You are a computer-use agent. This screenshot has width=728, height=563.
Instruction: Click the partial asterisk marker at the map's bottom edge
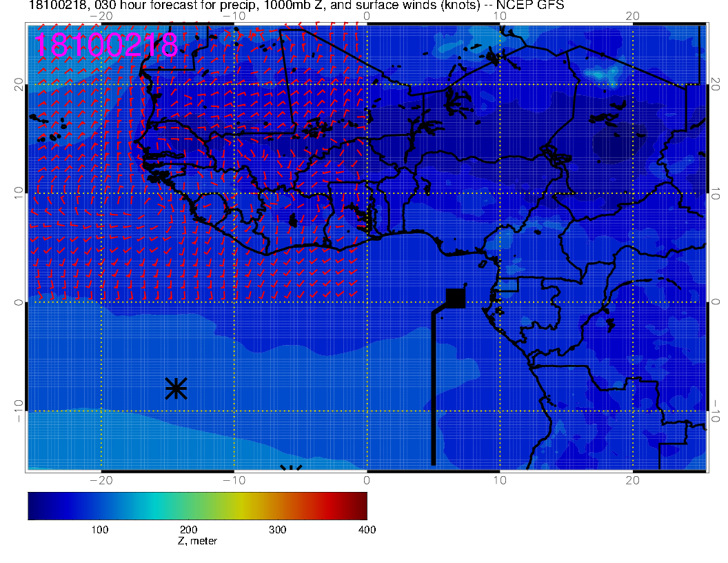point(292,468)
